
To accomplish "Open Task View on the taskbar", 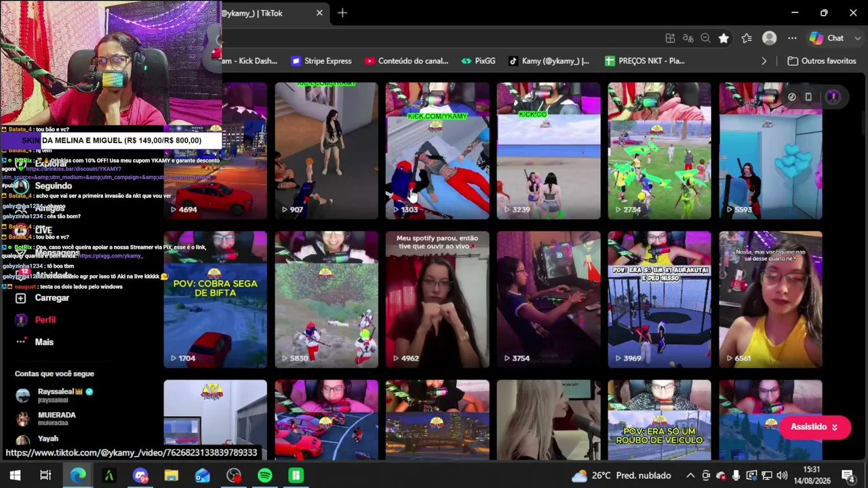I will [45, 476].
